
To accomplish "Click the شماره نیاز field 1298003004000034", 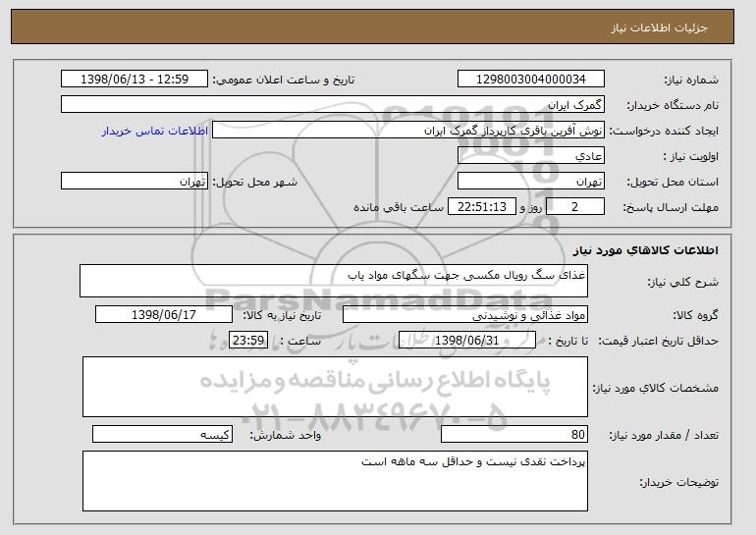I will (x=531, y=80).
